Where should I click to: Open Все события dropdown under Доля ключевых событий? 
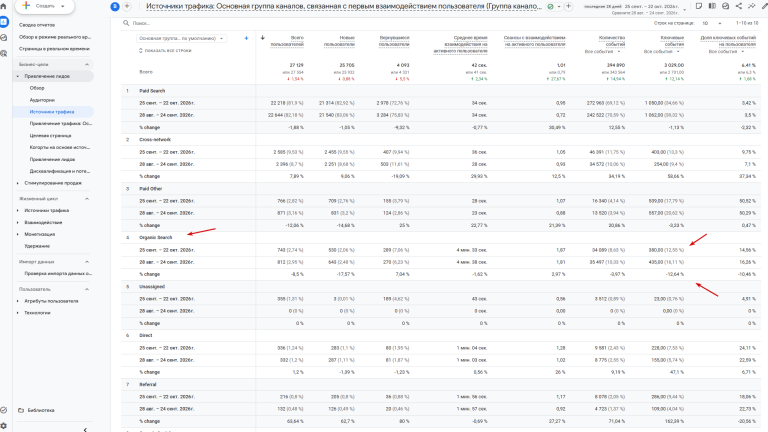click(x=727, y=51)
